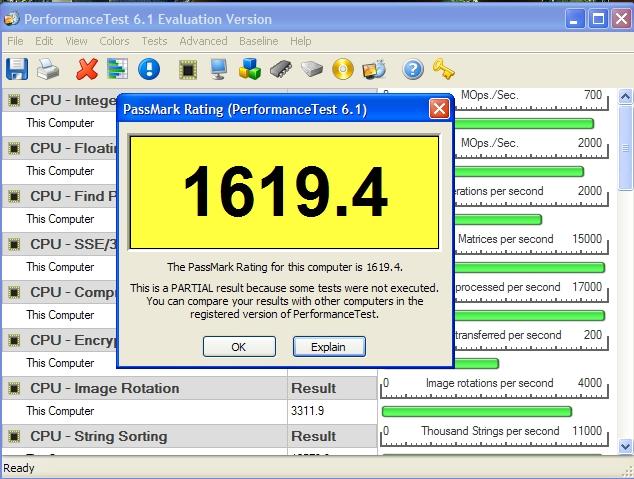Click Thousand Strings per second scale label

tap(490, 431)
